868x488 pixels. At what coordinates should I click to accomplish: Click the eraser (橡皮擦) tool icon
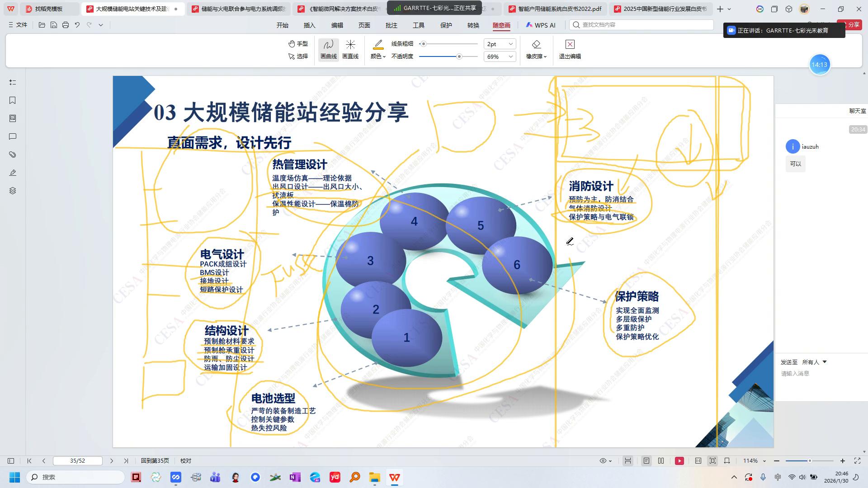click(536, 44)
